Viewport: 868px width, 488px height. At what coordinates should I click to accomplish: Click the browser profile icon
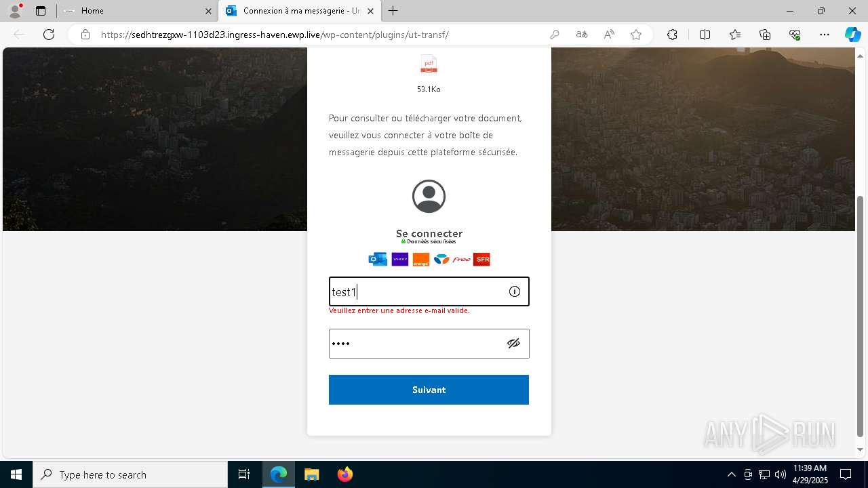tap(15, 11)
